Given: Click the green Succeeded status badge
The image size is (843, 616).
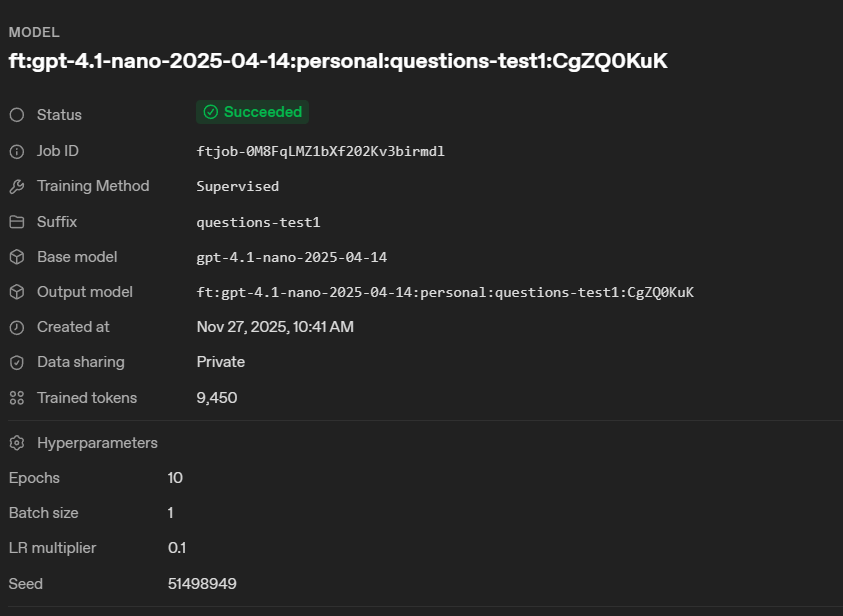Looking at the screenshot, I should click(252, 112).
